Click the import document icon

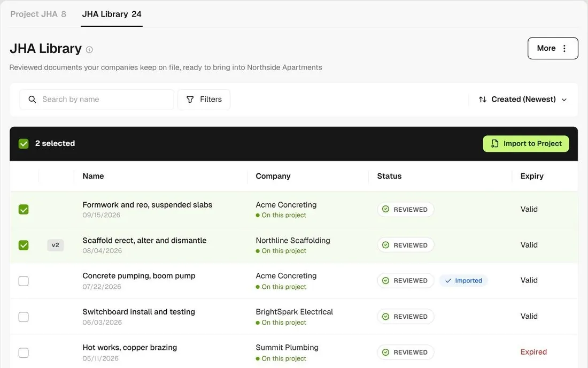(494, 144)
